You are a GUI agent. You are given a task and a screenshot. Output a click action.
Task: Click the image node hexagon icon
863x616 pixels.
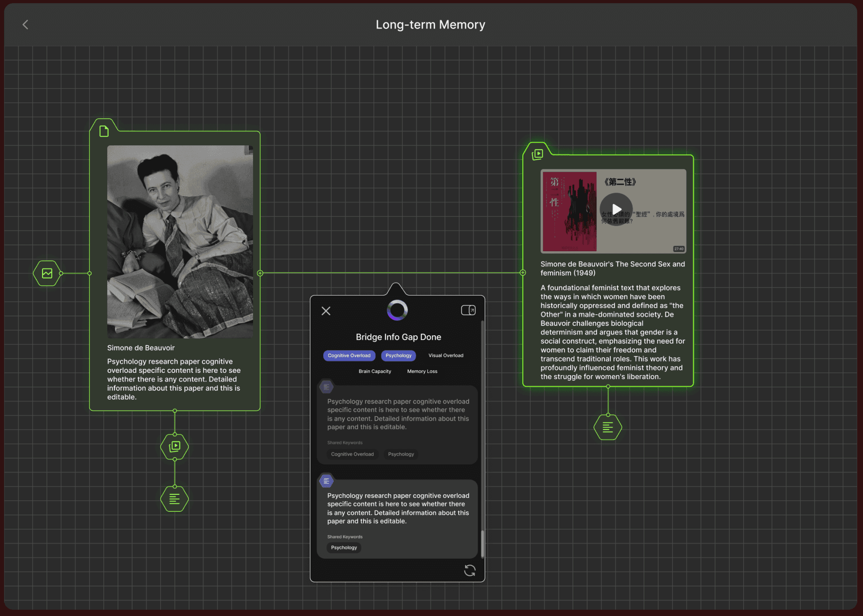click(47, 273)
